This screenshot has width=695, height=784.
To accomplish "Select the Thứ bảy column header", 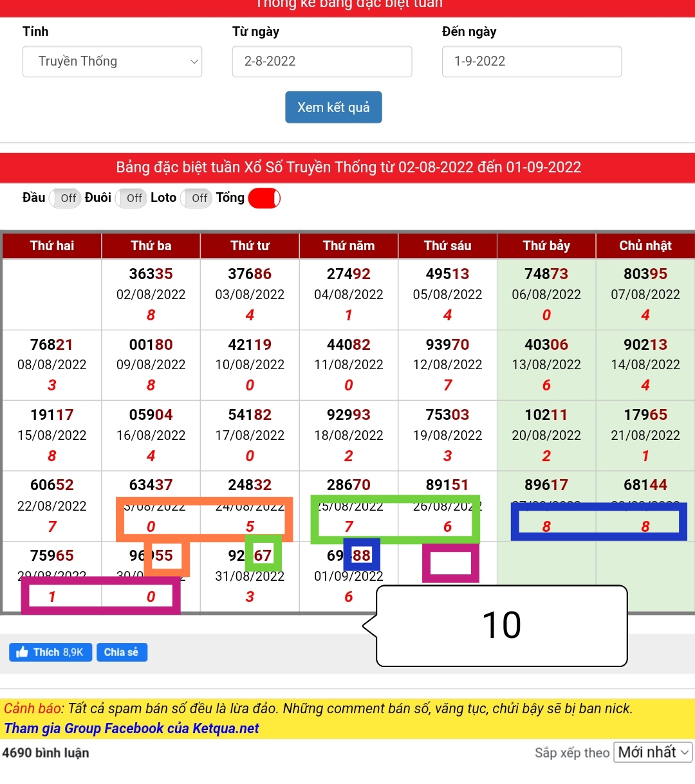I will [x=546, y=246].
